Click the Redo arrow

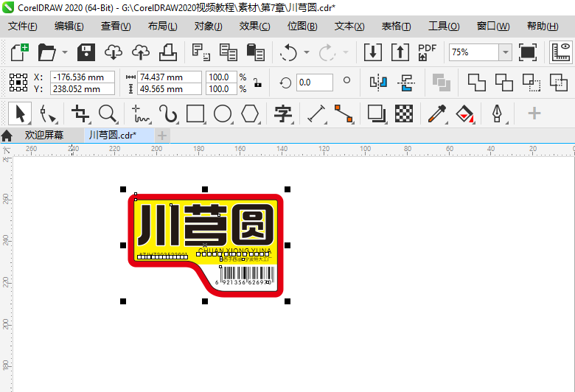[327, 52]
